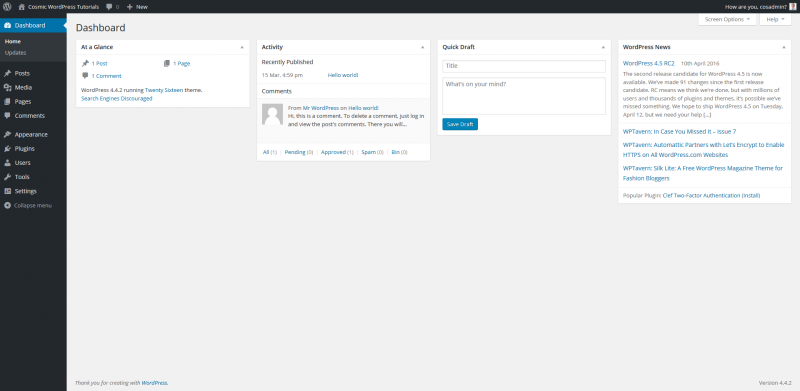Click the Save Draft button
The height and width of the screenshot is (391, 800).
pyautogui.click(x=460, y=125)
